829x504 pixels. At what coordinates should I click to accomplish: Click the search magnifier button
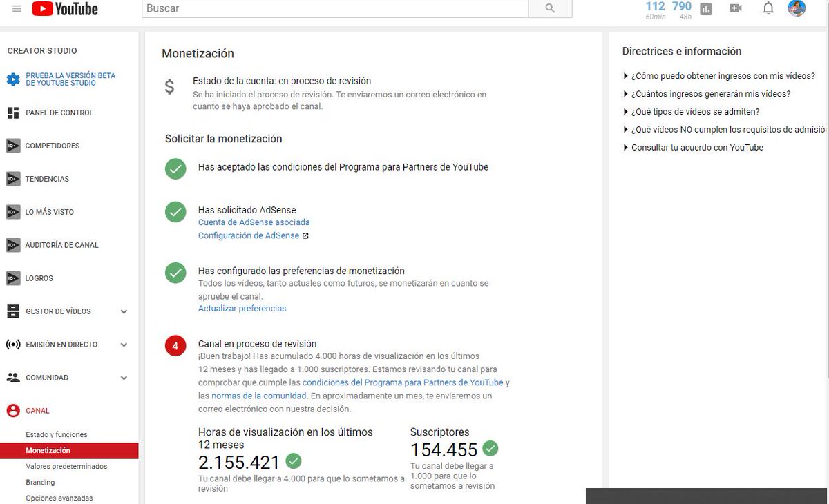pos(550,8)
